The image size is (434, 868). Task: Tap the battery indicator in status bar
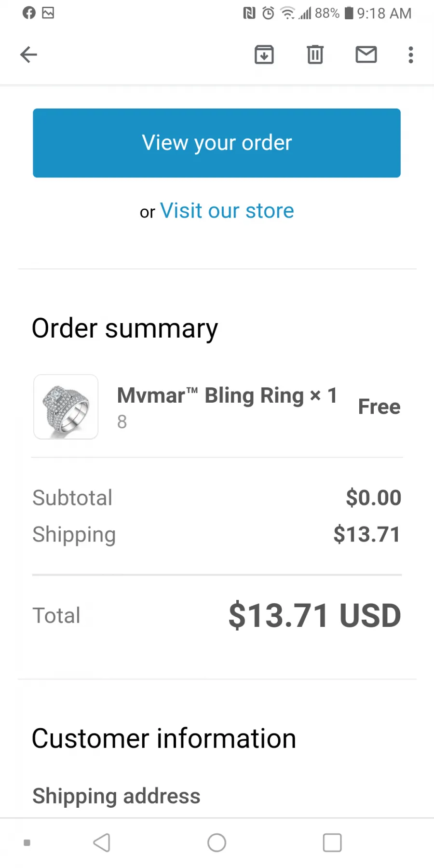click(349, 13)
